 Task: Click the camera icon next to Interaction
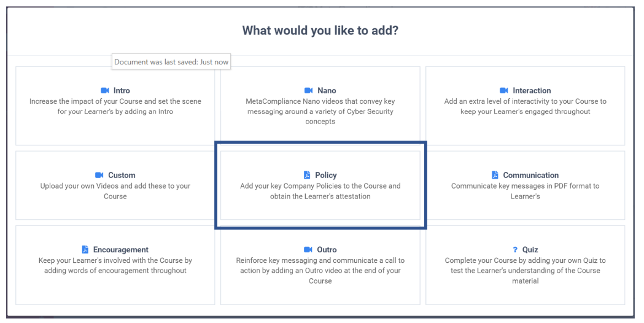[504, 90]
